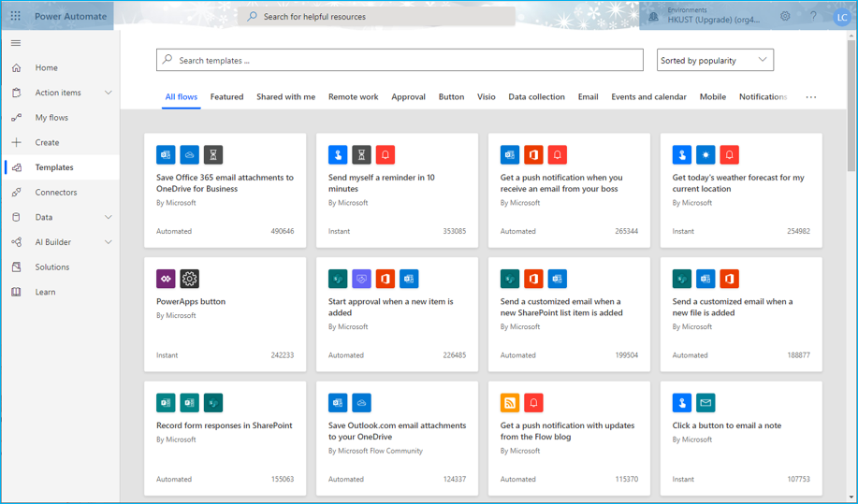Click the Create plus icon
This screenshot has height=504, width=858.
[17, 142]
